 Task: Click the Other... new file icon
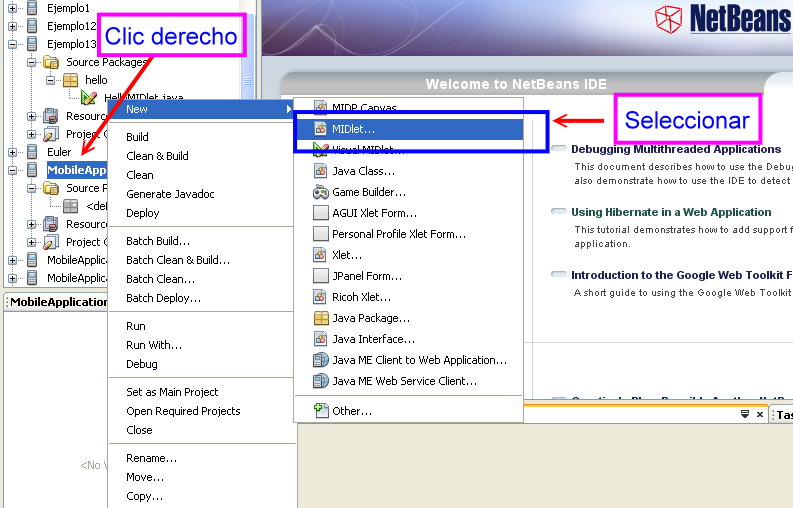coord(320,410)
